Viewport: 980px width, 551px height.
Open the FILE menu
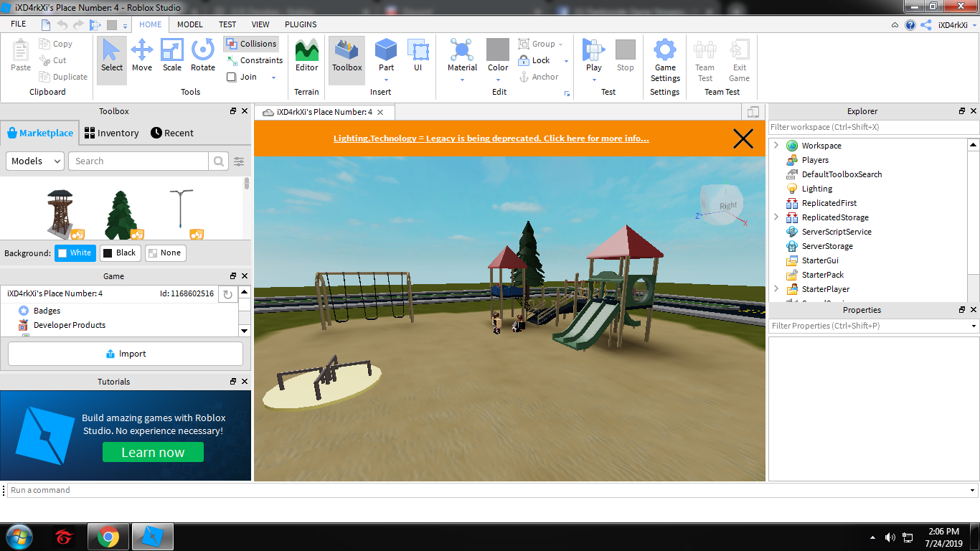pyautogui.click(x=19, y=24)
